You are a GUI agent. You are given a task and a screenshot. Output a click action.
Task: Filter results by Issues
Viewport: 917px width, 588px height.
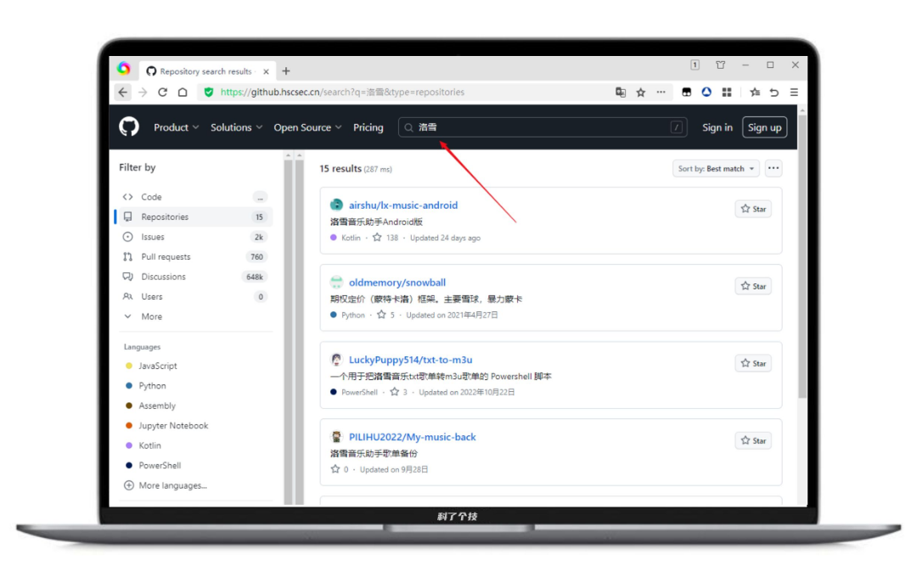(194, 237)
